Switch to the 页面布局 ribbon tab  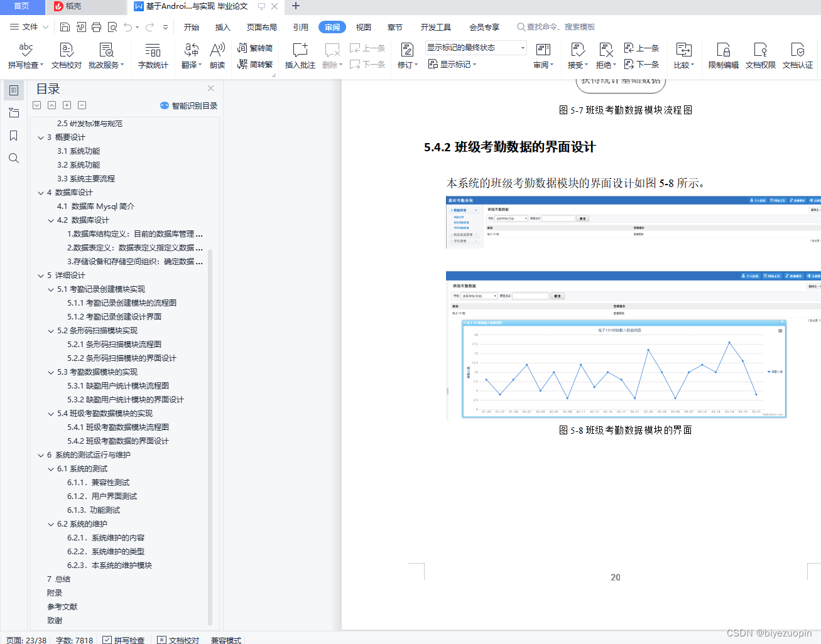tap(262, 27)
